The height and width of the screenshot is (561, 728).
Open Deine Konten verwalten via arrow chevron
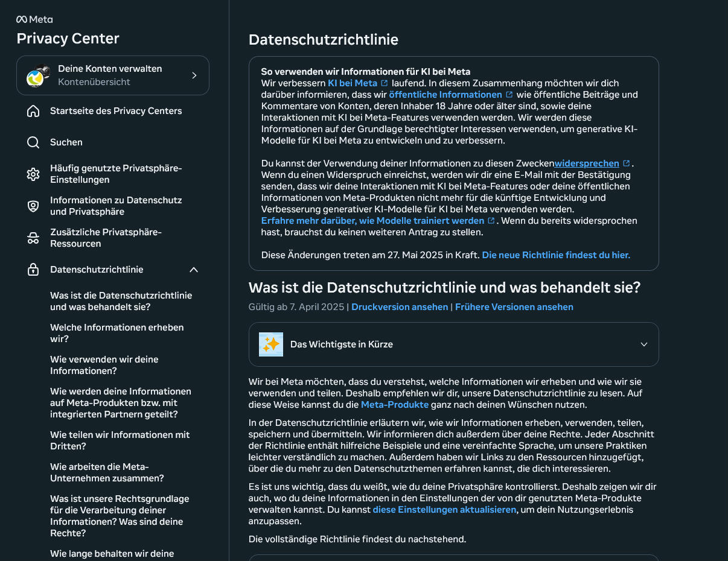[194, 75]
